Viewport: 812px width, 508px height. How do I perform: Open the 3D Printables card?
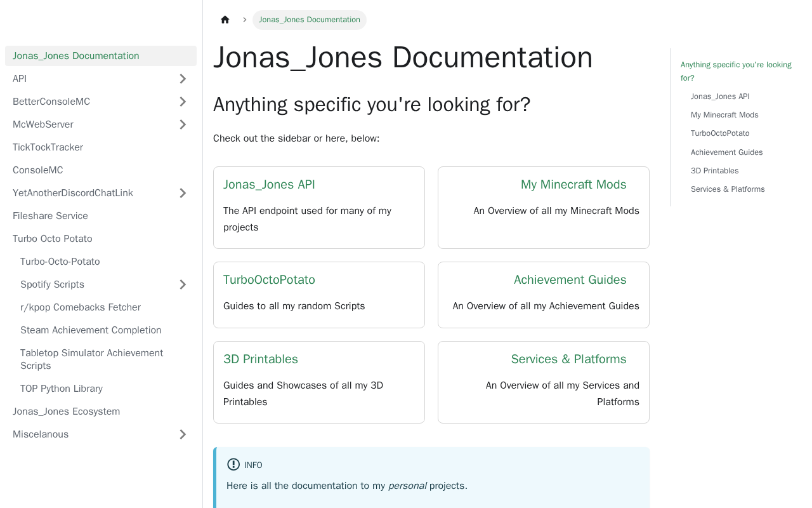pos(261,359)
